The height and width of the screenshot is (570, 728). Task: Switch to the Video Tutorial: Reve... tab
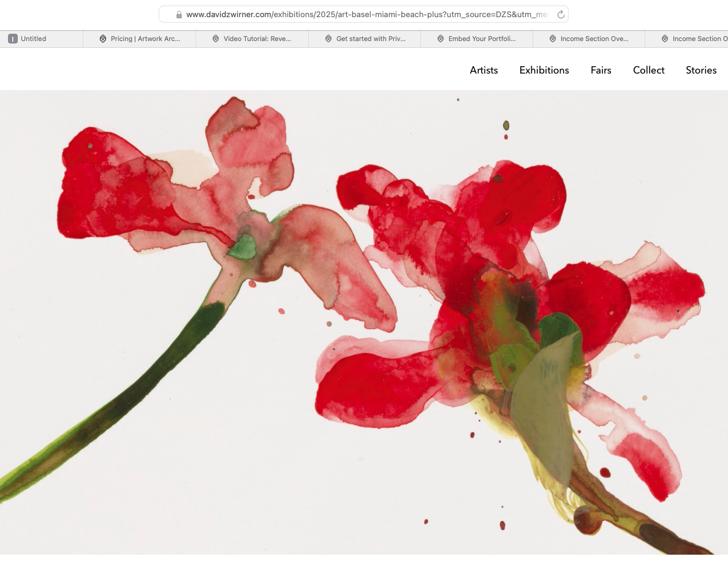click(252, 39)
